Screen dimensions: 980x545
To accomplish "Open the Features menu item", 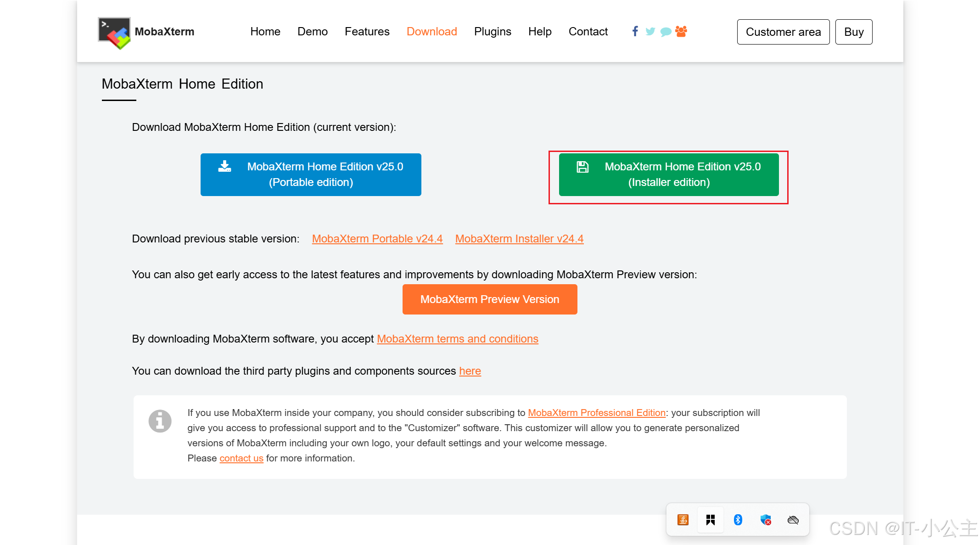I will [367, 32].
